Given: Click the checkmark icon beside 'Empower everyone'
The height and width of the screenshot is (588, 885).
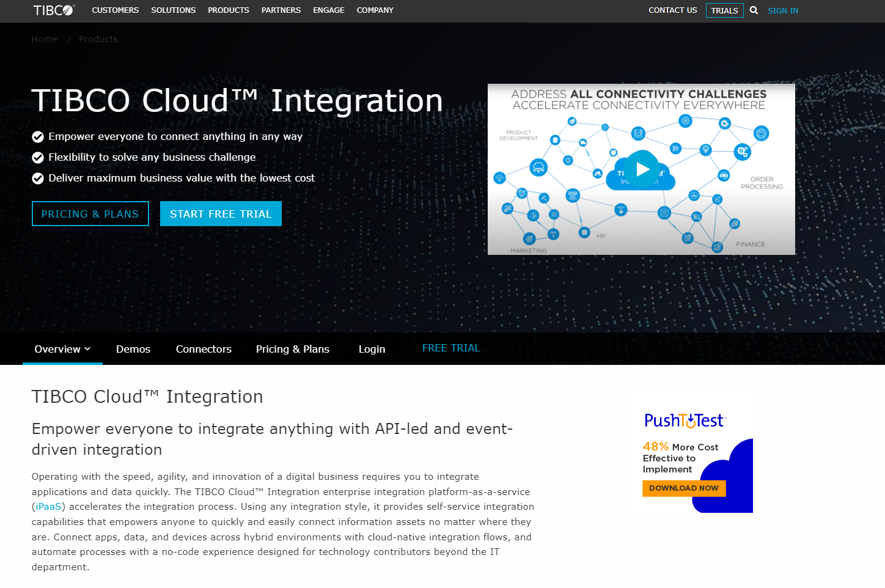Looking at the screenshot, I should (x=38, y=137).
